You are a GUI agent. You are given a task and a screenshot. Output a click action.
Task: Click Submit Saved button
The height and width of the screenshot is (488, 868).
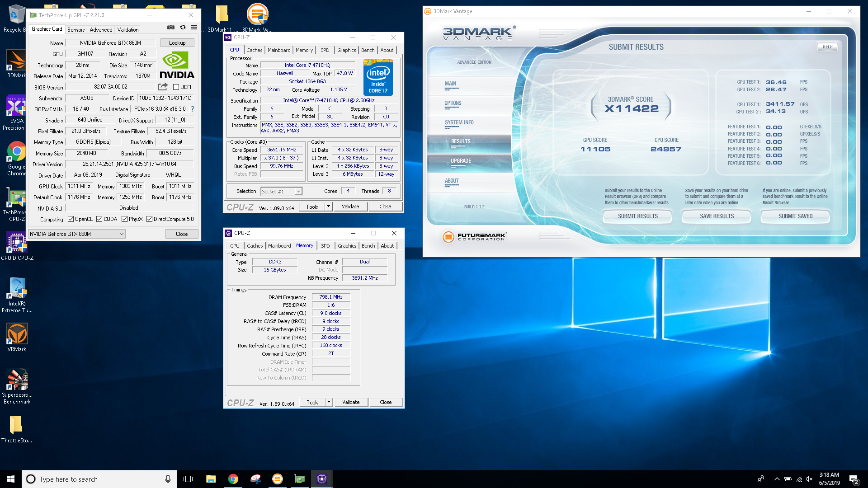coord(795,216)
